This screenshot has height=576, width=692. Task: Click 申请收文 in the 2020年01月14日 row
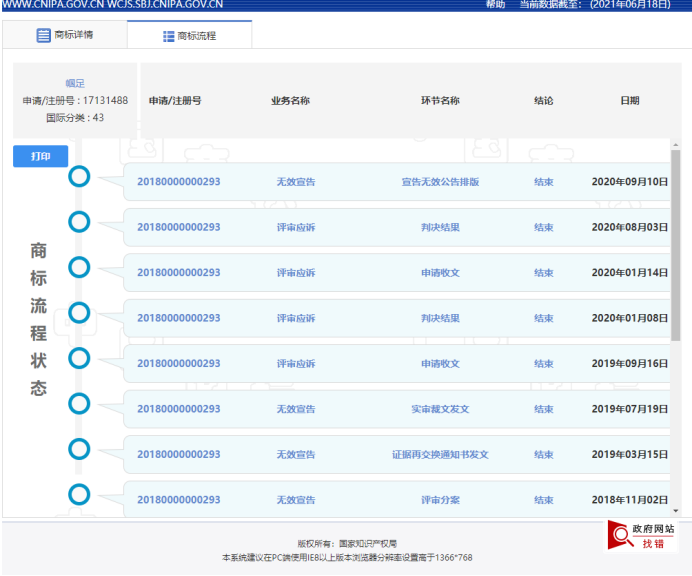pyautogui.click(x=440, y=273)
